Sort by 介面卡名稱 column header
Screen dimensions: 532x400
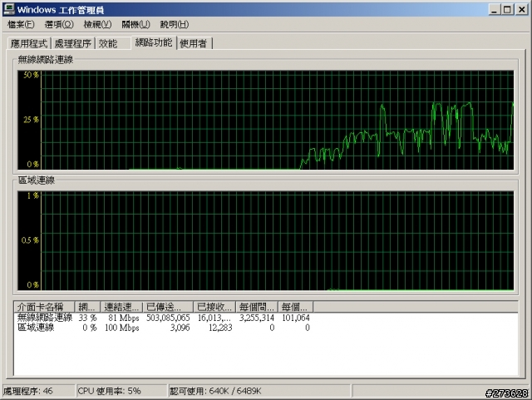pos(44,307)
